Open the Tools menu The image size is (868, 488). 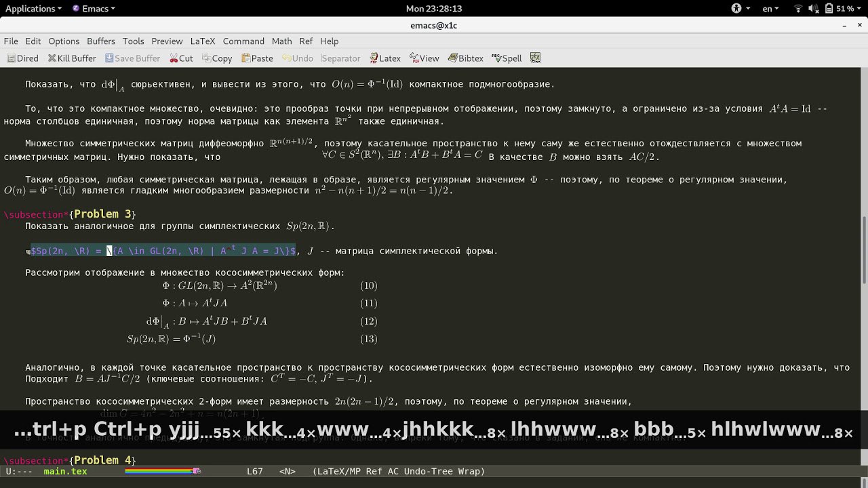[x=134, y=41]
